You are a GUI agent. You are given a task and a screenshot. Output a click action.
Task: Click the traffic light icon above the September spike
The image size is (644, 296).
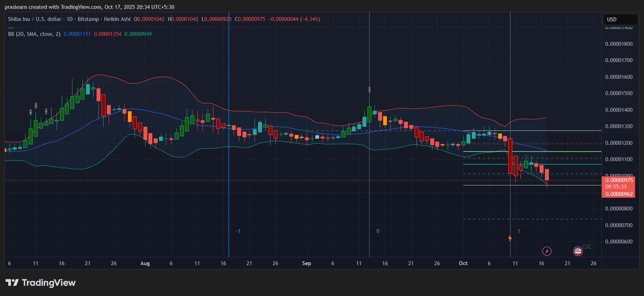[x=369, y=89]
